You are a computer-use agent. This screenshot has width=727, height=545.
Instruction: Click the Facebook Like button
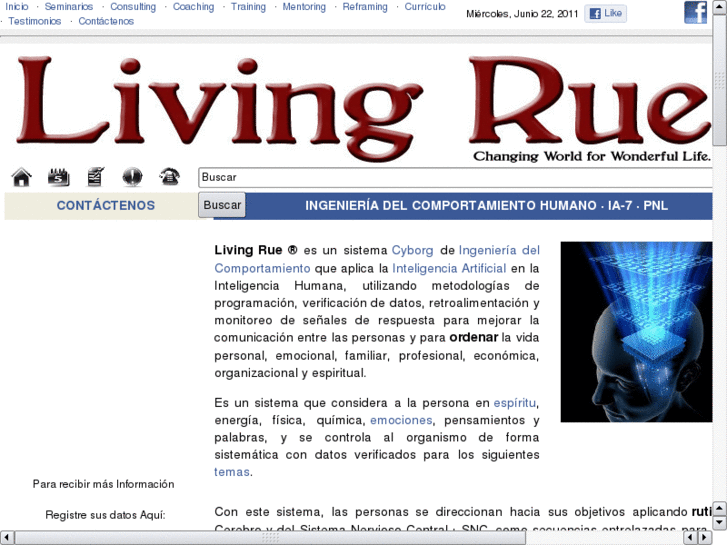[606, 13]
